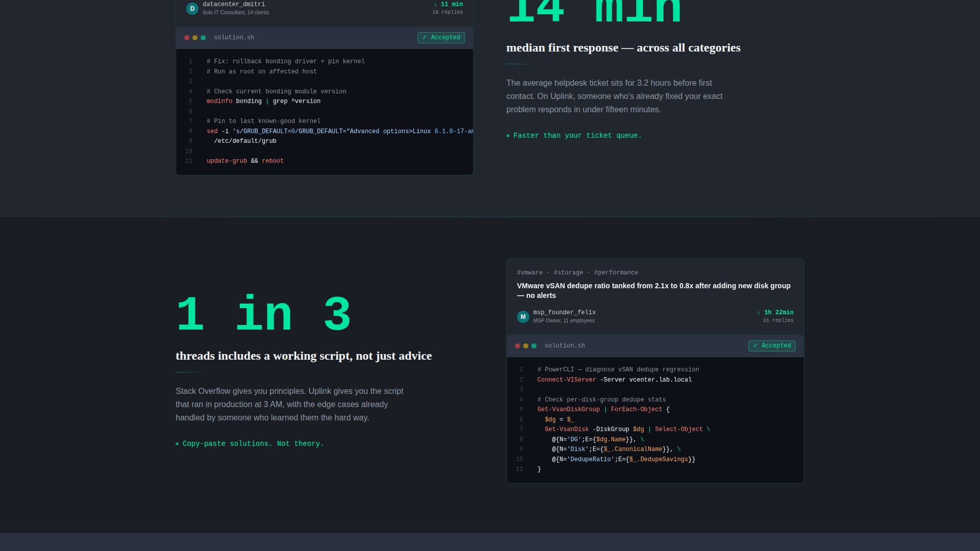980x551 pixels.
Task: Click msp_founder_felix's avatar icon
Action: (523, 316)
